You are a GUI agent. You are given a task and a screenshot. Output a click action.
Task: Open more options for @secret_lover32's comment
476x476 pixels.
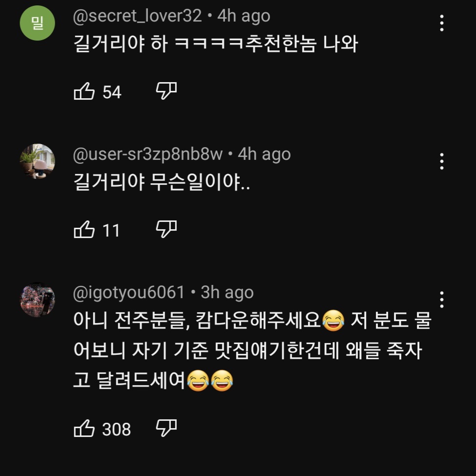pyautogui.click(x=442, y=23)
